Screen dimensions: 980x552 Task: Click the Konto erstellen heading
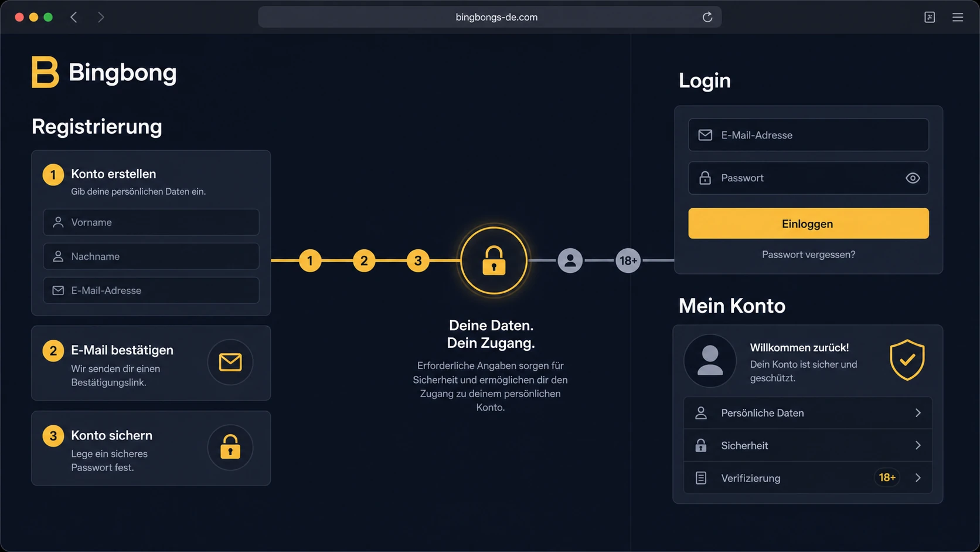114,174
